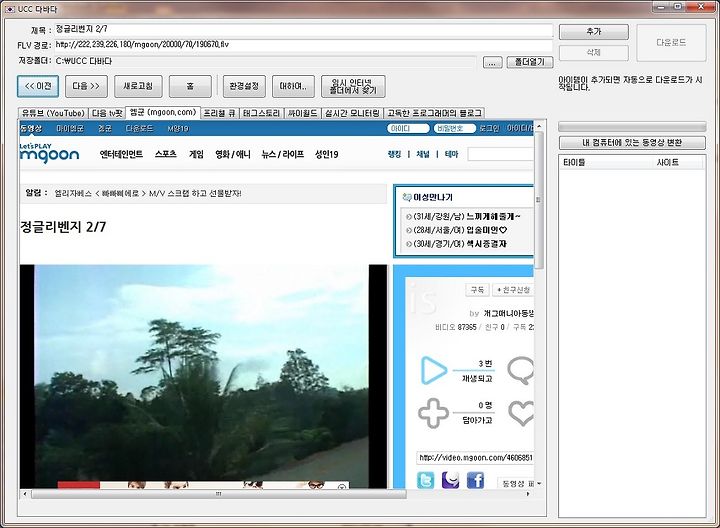Click the browser vertical scrollbar
The width and height of the screenshot is (720, 528).
[539, 200]
